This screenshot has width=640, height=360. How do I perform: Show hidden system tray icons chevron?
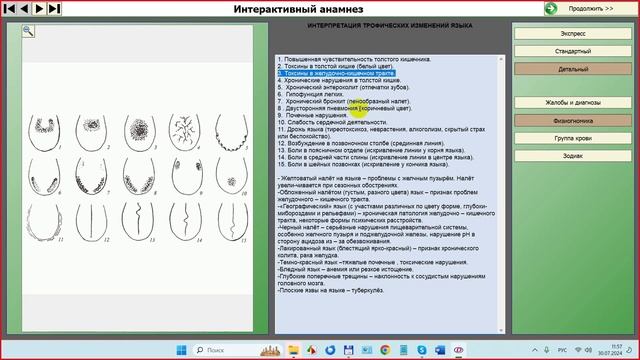tap(534, 350)
